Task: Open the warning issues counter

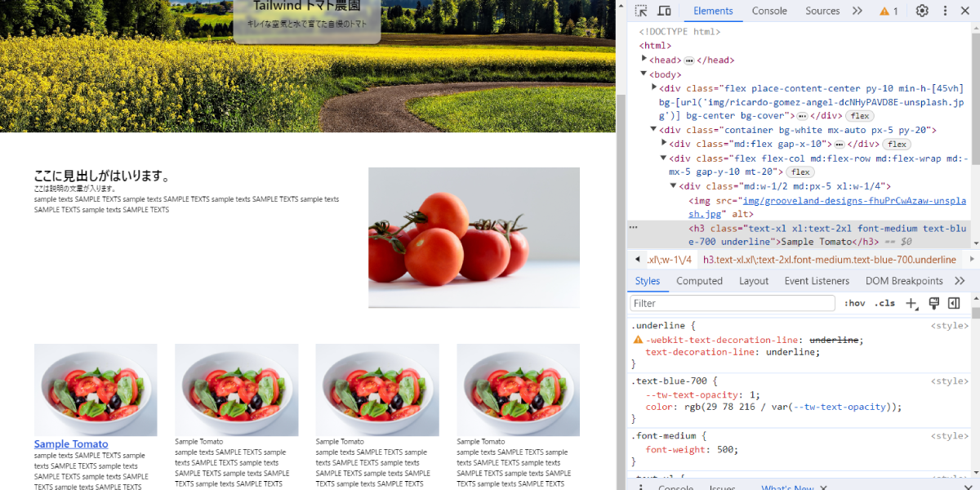Action: pos(889,11)
